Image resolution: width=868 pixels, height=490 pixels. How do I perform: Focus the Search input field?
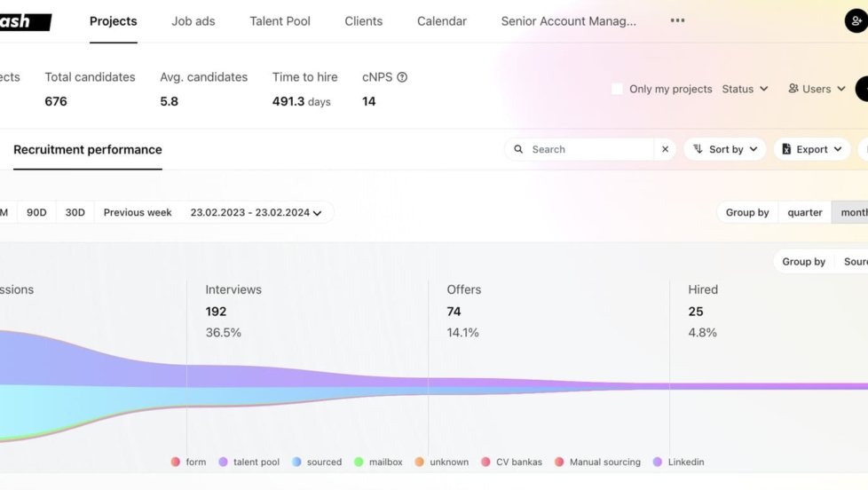coord(589,149)
